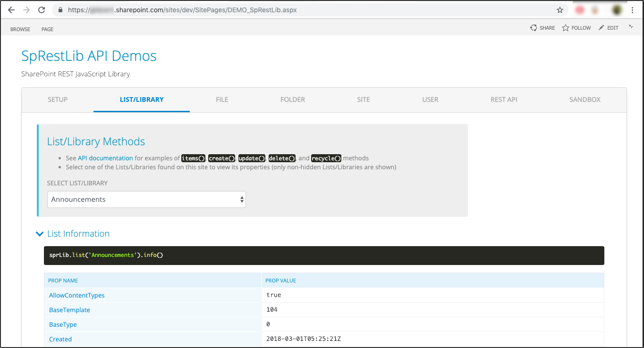Toggle focus-on-content icon in ribbon
This screenshot has height=348, width=644.
point(631,27)
